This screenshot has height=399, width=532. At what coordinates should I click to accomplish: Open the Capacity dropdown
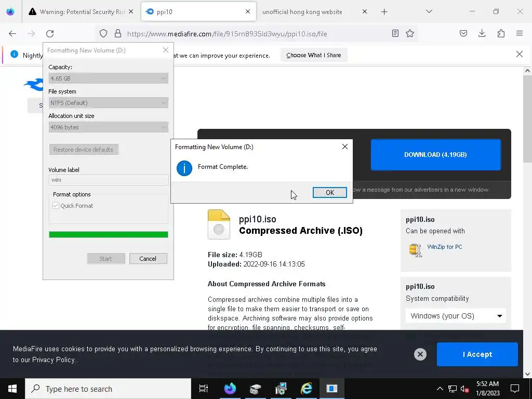[x=108, y=78]
